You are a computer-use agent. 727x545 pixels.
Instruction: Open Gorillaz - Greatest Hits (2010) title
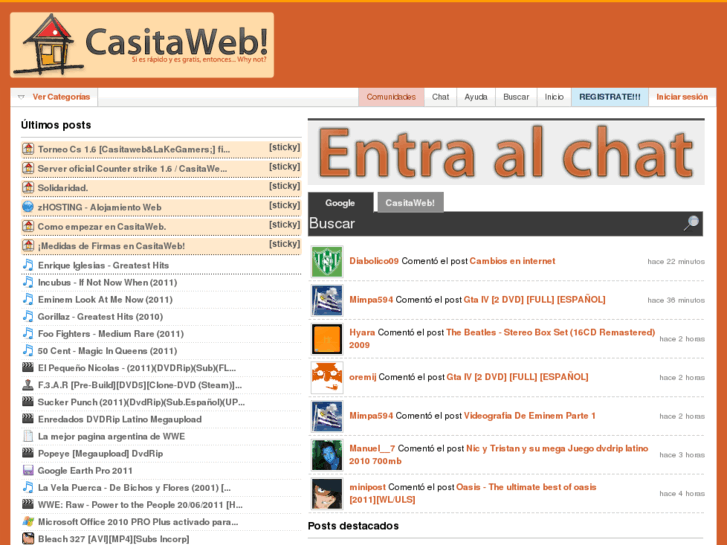101,317
